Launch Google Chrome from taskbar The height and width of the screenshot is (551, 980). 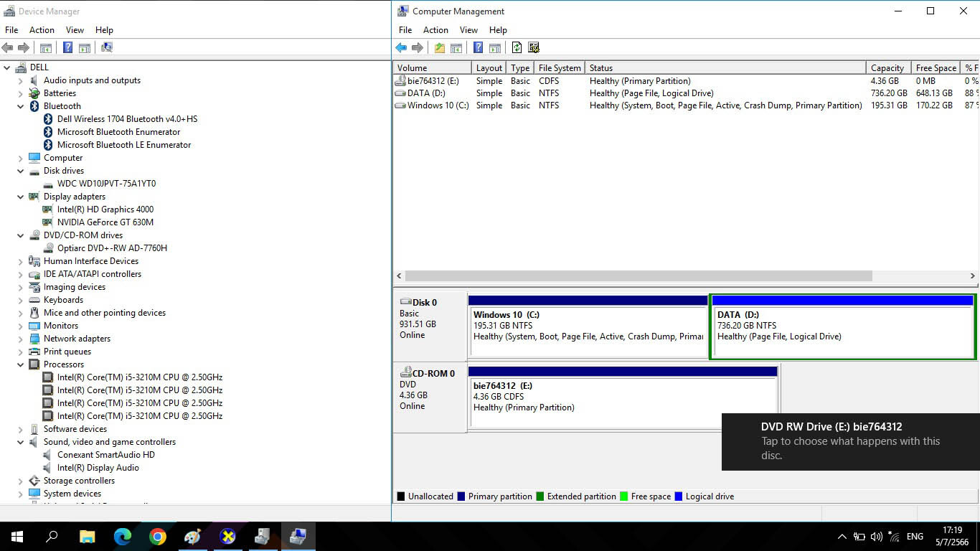158,537
